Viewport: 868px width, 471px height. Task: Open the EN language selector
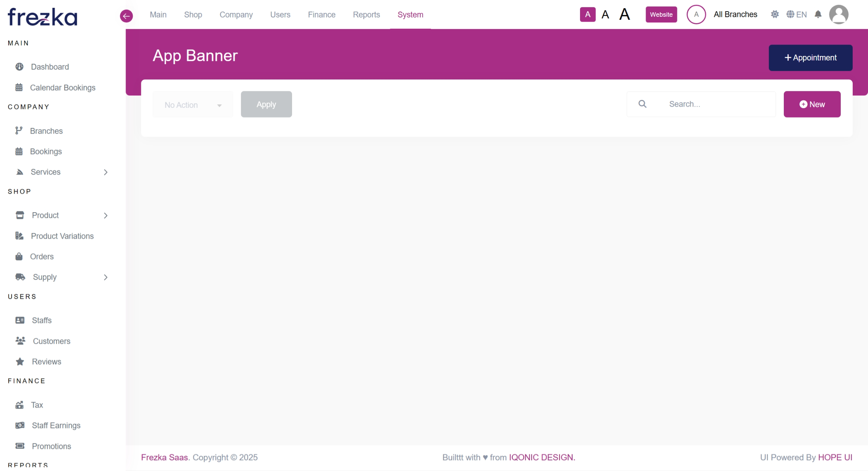(796, 15)
